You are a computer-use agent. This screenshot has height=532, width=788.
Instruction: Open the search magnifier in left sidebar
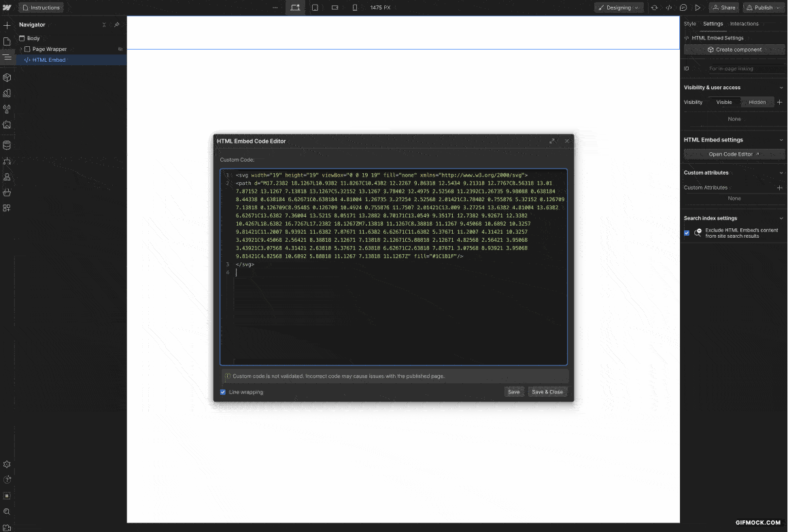click(7, 512)
